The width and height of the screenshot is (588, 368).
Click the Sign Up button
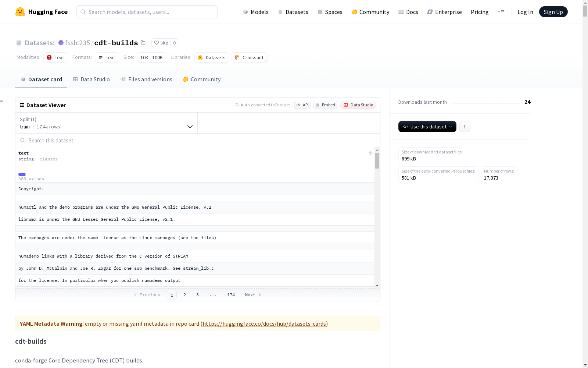[x=553, y=12]
